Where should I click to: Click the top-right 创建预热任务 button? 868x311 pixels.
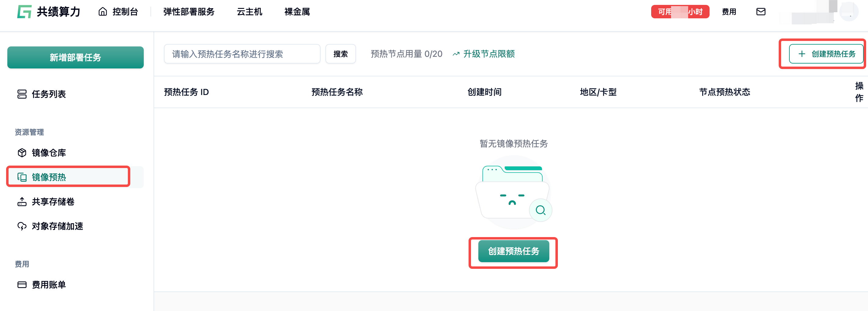click(x=826, y=54)
